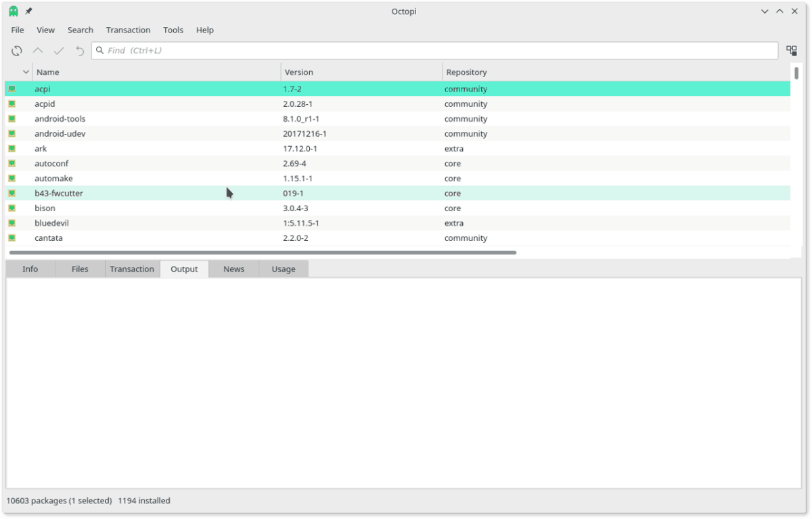Viewport: 812px width, 519px height.
Task: Select the ark package name
Action: (x=41, y=149)
